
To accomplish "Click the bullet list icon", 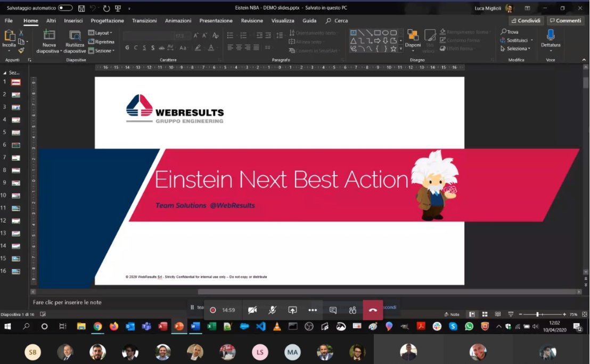I will click(x=230, y=36).
